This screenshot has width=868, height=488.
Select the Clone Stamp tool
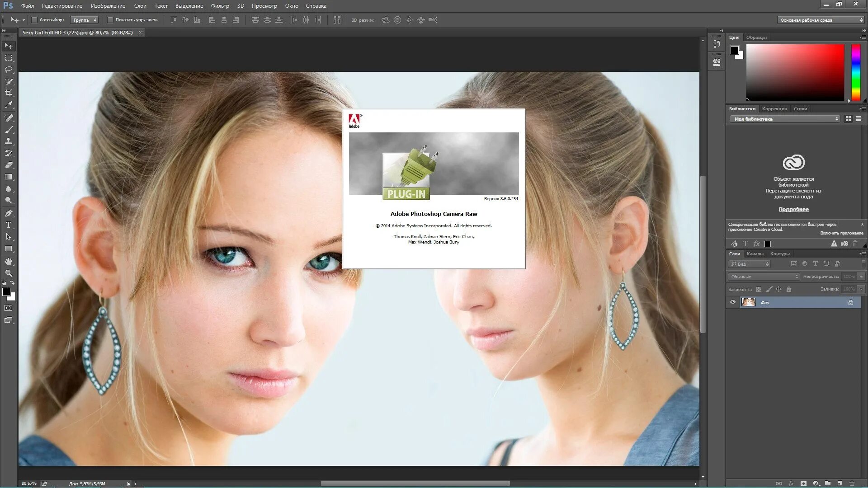9,141
